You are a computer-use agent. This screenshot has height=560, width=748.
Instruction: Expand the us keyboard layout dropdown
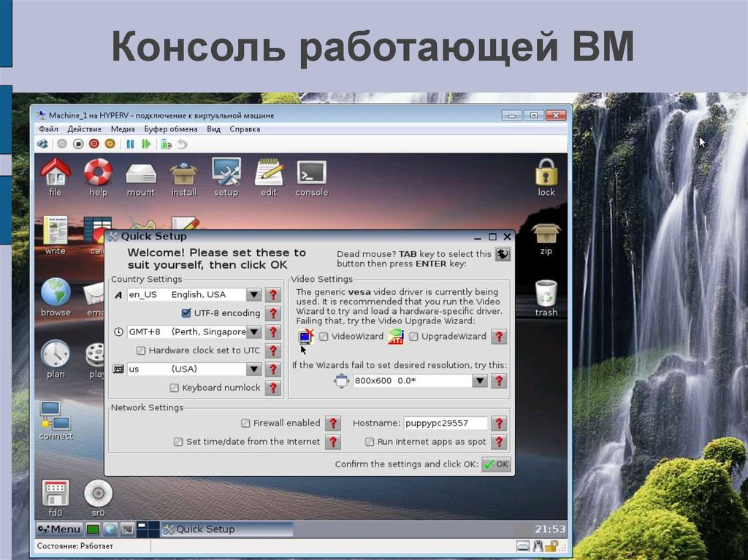click(x=253, y=369)
